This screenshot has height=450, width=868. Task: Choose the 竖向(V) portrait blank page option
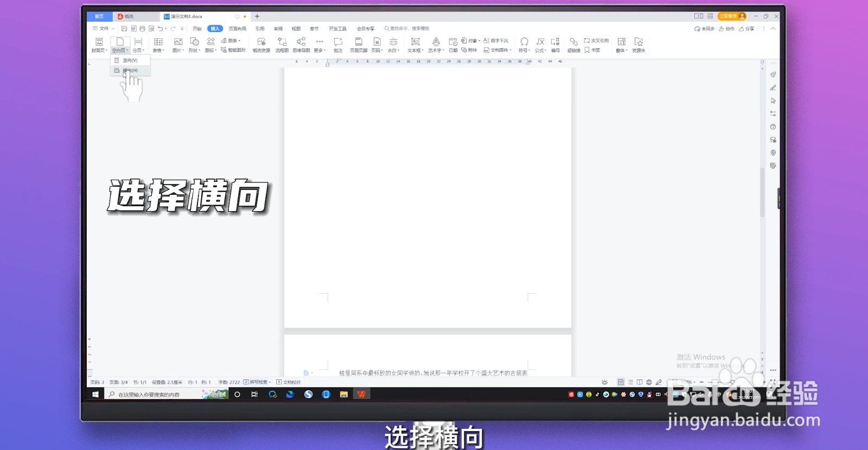click(130, 60)
